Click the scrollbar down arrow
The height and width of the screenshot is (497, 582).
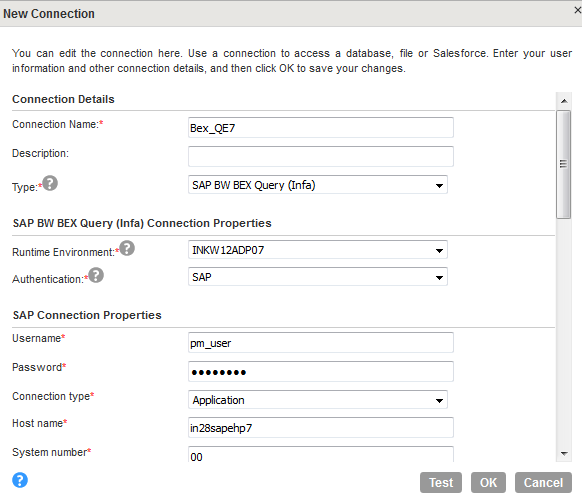point(564,454)
